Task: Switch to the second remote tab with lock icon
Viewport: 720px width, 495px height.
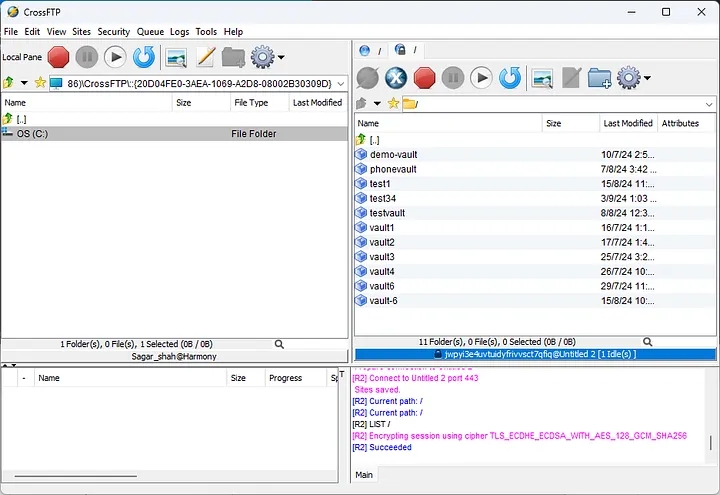Action: (x=406, y=50)
